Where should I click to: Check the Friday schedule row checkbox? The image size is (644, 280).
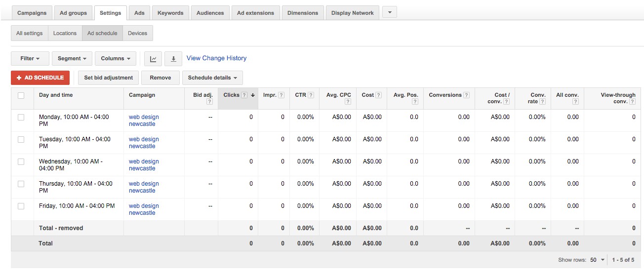[x=21, y=206]
